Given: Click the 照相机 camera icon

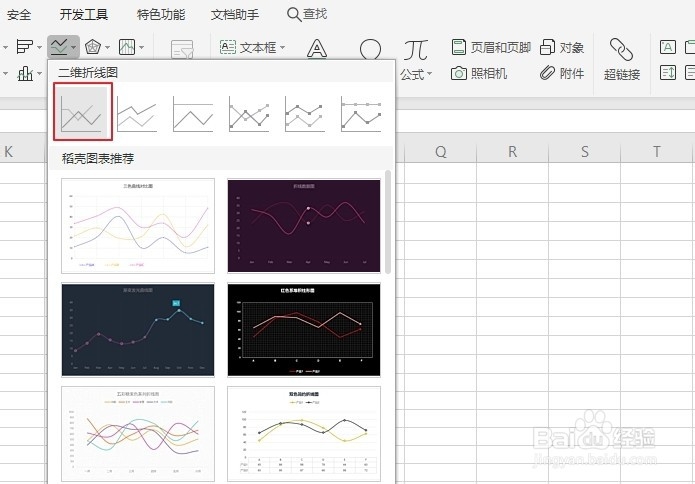Looking at the screenshot, I should (459, 73).
